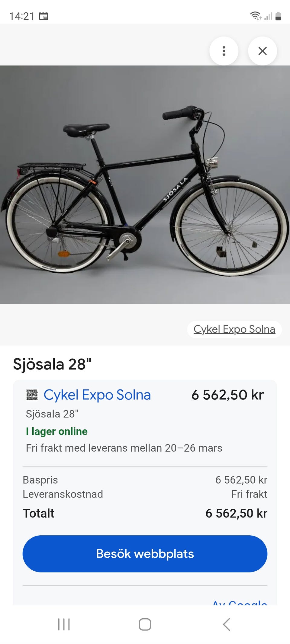290x644 pixels.
Task: Tap the 6 562,50 kr seller price
Action: pos(227,395)
